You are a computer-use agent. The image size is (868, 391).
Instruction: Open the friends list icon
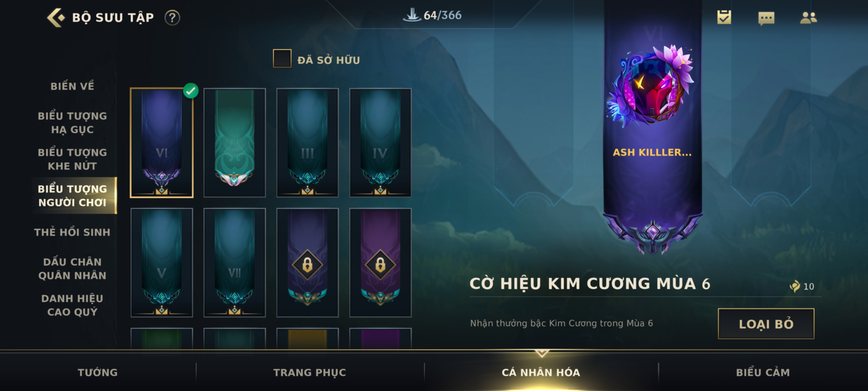808,17
